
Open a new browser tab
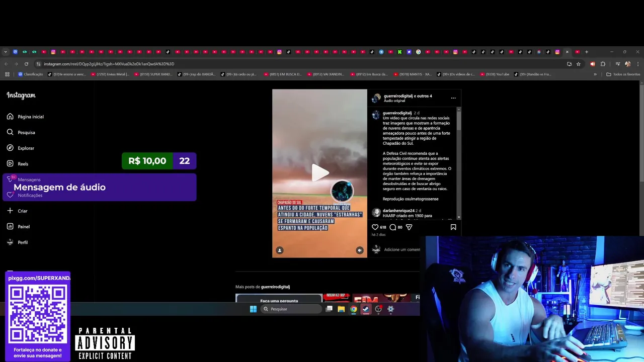coord(586,52)
